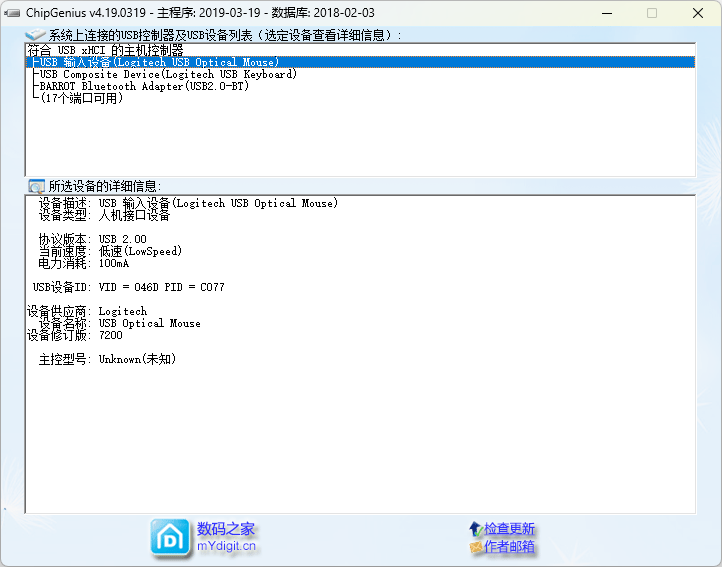This screenshot has height=567, width=722.
Task: Click the 数码之家 text link
Action: 226,529
